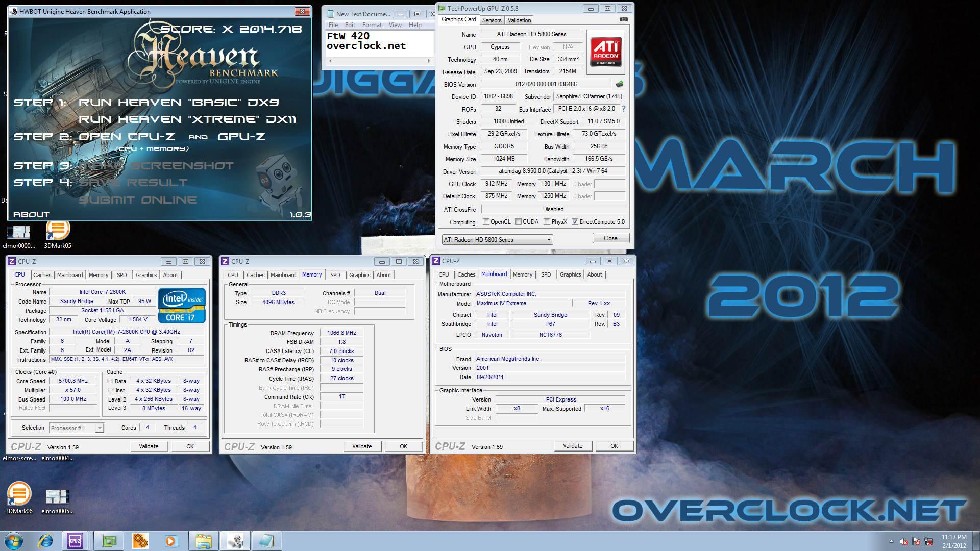This screenshot has height=551, width=980.
Task: Click the ATI Radeon logo in GPU-Z
Action: pos(606,52)
